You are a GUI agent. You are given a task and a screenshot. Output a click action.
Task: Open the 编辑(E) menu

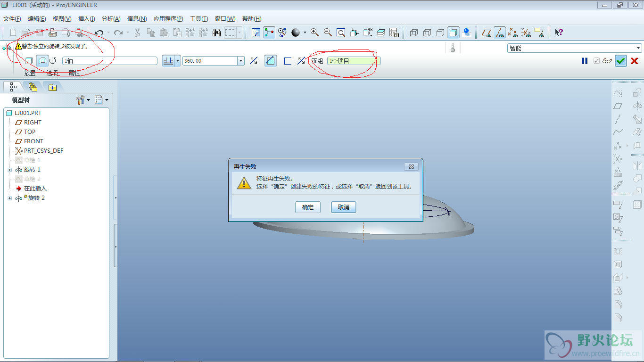tap(37, 19)
